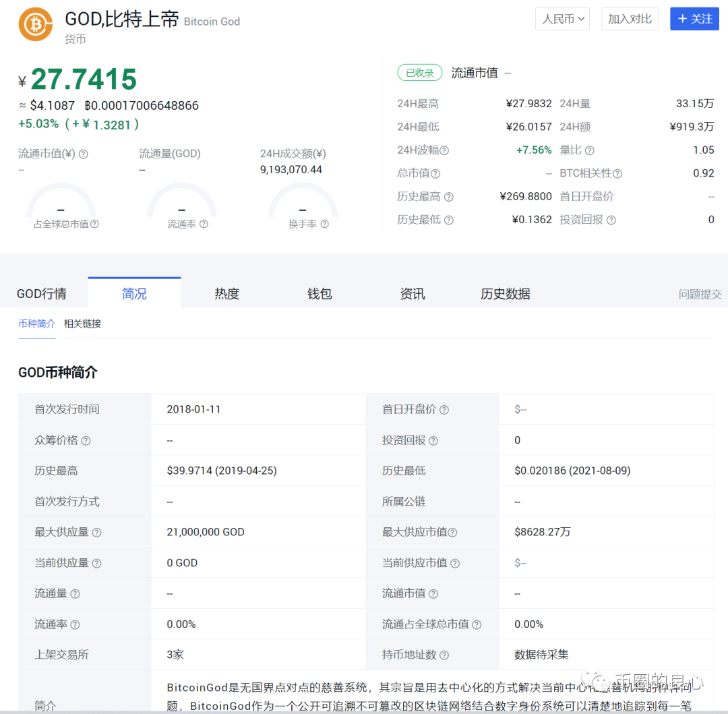
Task: Click help icon next to 流通量 in table
Action: (x=75, y=594)
